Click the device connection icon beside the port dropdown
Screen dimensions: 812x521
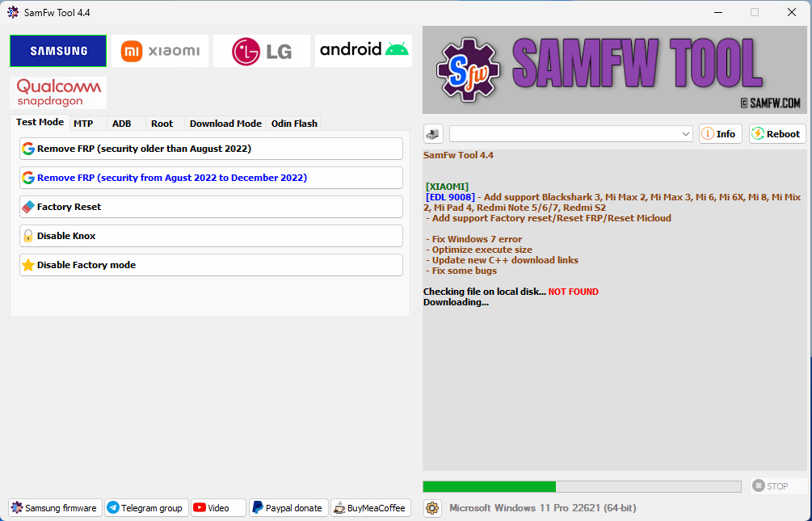(x=432, y=133)
